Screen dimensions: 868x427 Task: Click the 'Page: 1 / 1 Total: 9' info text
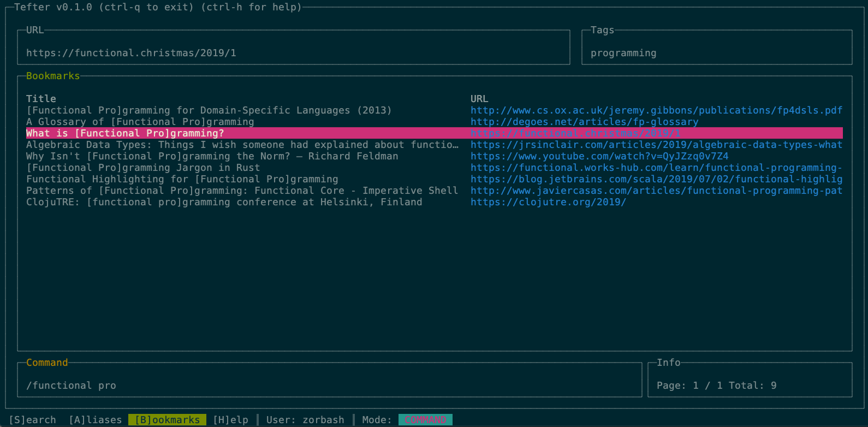click(x=716, y=386)
